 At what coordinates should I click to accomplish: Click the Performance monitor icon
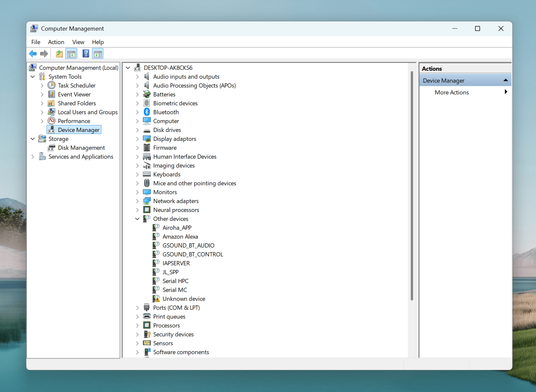[x=52, y=121]
